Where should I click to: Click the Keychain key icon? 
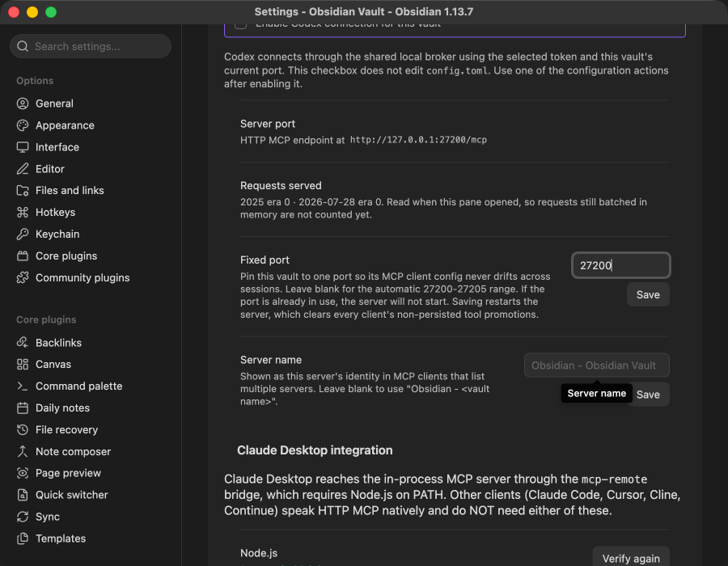(23, 234)
